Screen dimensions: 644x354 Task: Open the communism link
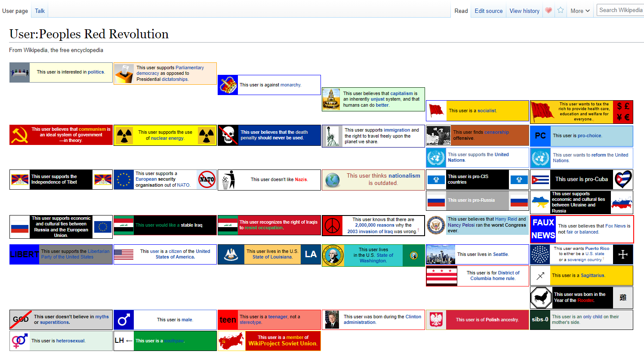[92, 129]
